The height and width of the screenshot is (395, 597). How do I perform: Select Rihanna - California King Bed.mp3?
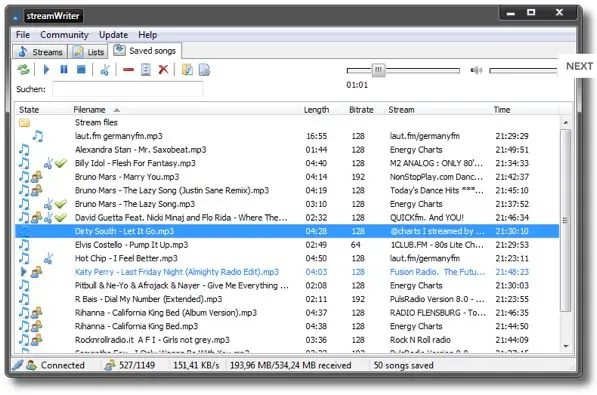[x=136, y=326]
